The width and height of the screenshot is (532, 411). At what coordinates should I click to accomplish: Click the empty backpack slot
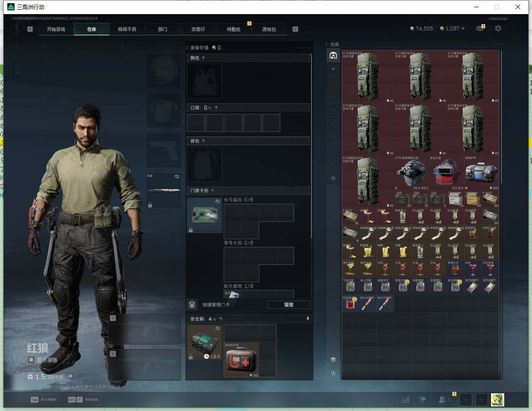point(204,164)
